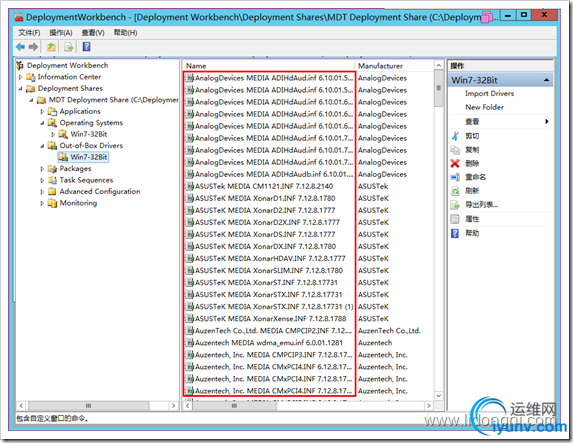Image resolution: width=573 pixels, height=443 pixels.
Task: Select ASUSTeK MEDIA XonarXense.INF driver row
Action: point(270,319)
